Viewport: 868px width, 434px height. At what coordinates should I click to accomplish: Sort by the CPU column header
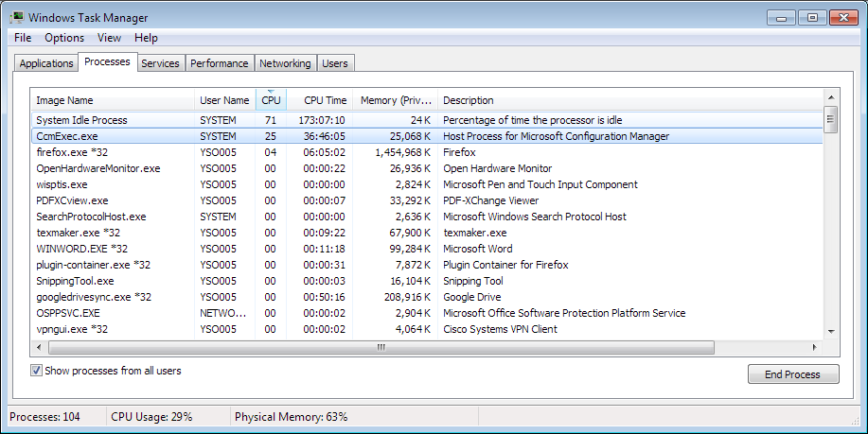pyautogui.click(x=271, y=100)
